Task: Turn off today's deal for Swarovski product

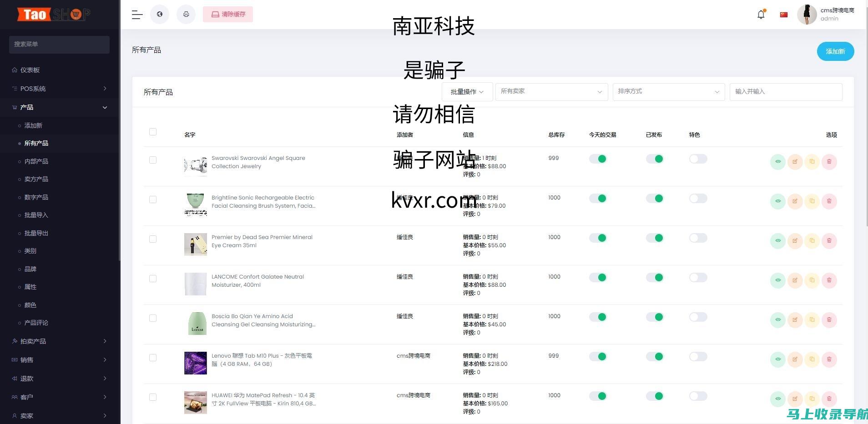Action: [x=598, y=159]
